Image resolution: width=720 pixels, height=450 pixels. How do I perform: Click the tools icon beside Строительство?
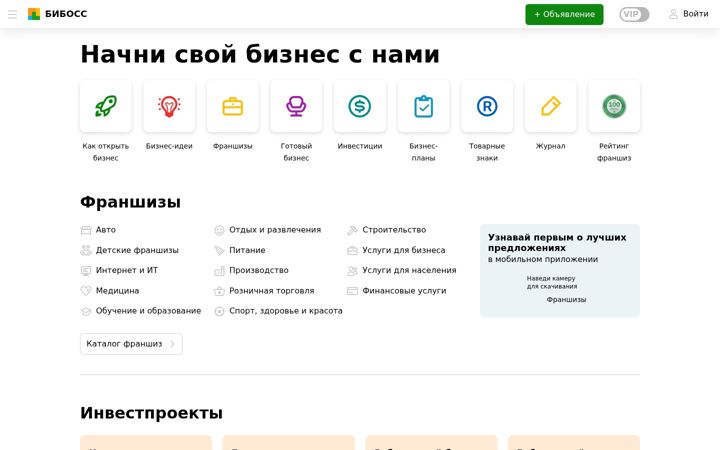[352, 230]
